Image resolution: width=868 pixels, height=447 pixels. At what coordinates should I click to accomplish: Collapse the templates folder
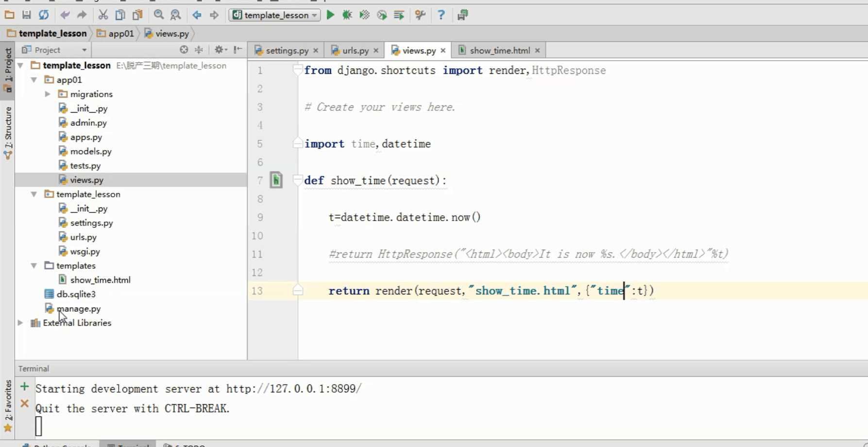point(34,266)
